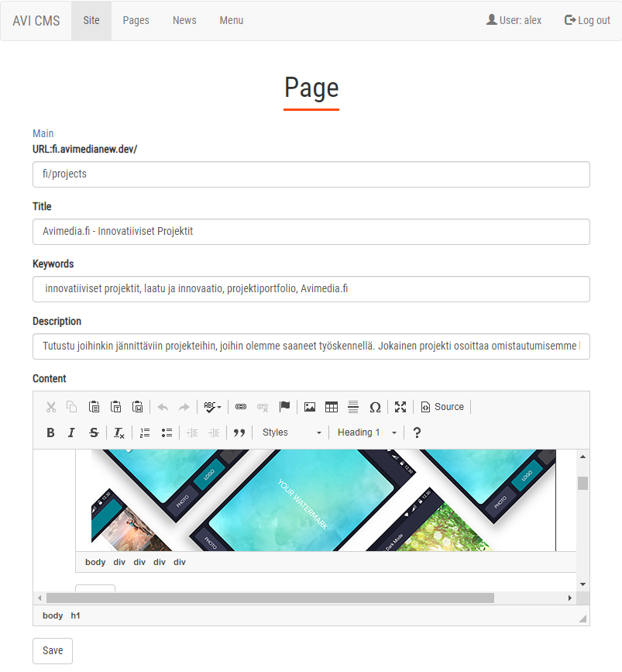
Task: Log out of the CMS
Action: pos(587,20)
